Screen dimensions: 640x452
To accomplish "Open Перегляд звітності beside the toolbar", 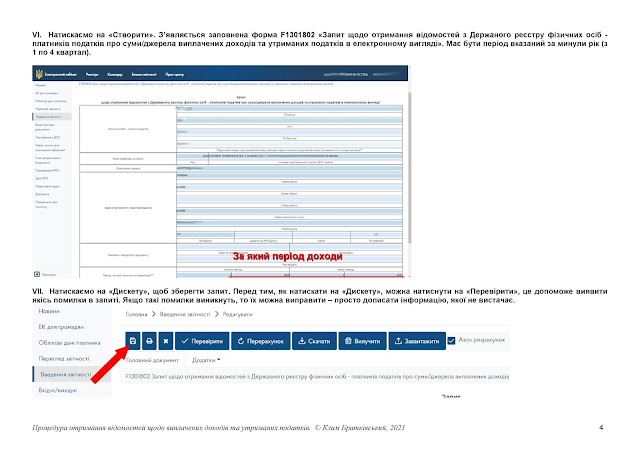I will click(x=64, y=358).
